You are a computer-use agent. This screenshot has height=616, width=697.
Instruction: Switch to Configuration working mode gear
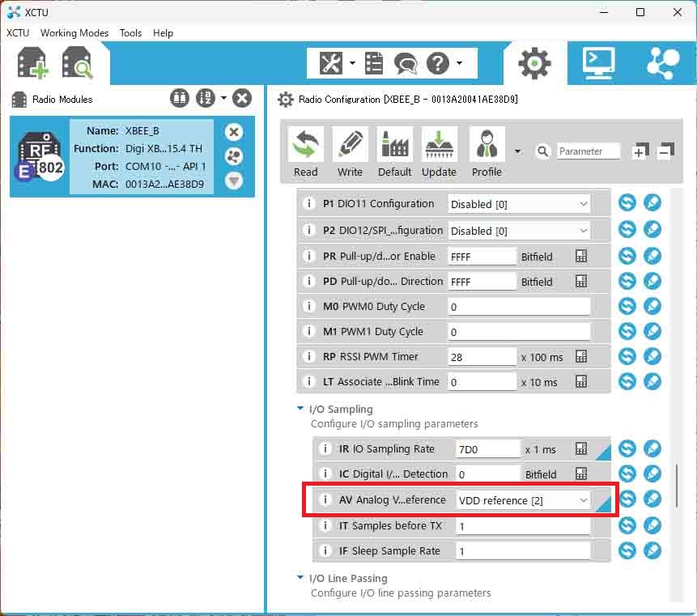[535, 64]
